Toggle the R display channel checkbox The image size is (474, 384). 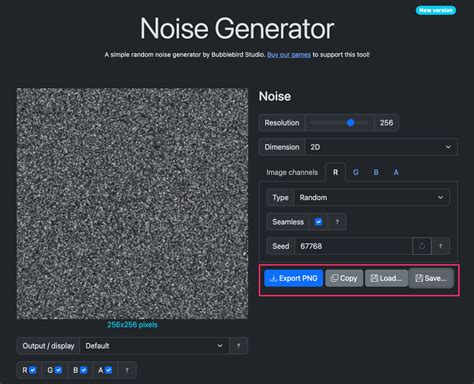pos(33,370)
